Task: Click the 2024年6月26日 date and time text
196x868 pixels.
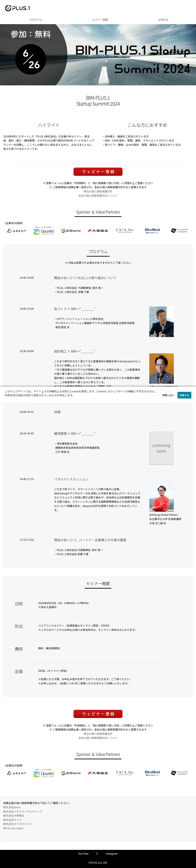Action: [x=63, y=603]
